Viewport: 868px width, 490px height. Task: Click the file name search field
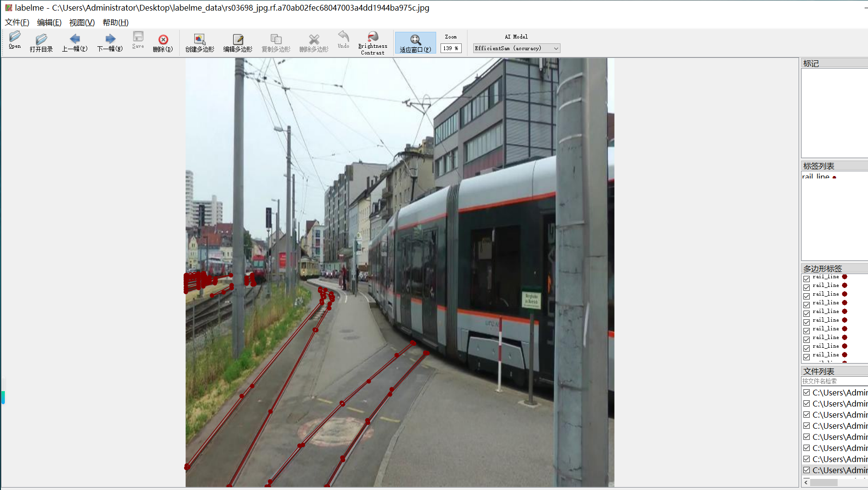tap(834, 381)
